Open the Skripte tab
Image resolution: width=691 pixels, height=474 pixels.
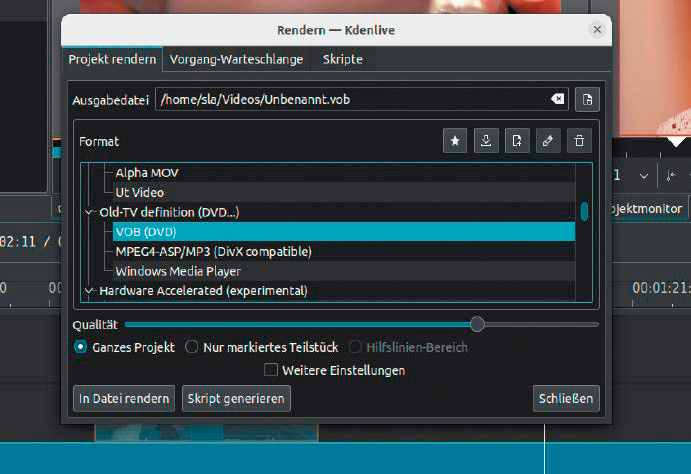pyautogui.click(x=343, y=59)
